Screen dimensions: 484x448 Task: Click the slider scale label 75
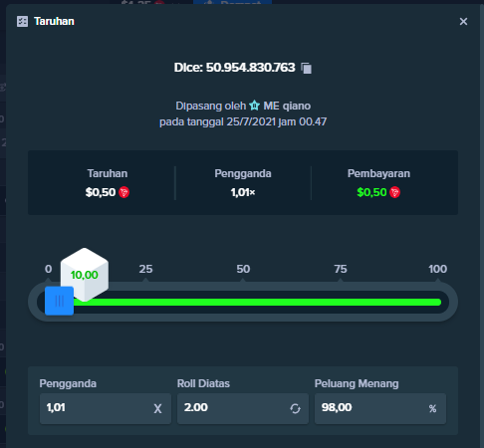(341, 269)
